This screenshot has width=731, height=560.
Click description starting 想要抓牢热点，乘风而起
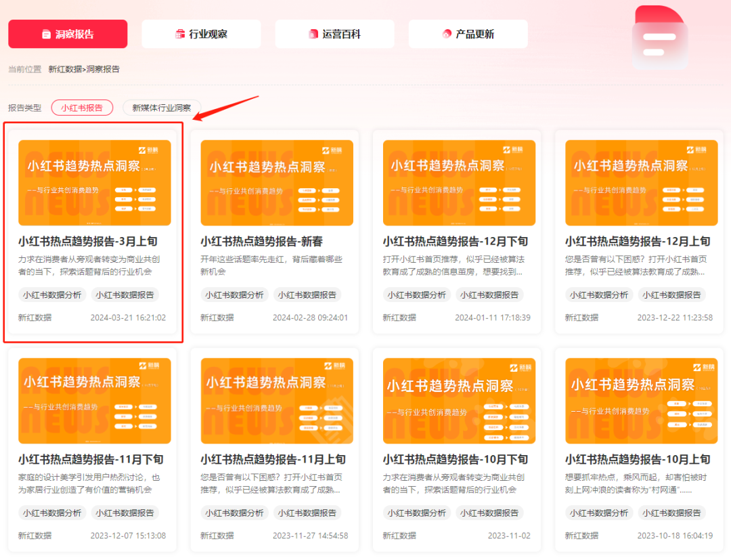tap(636, 483)
